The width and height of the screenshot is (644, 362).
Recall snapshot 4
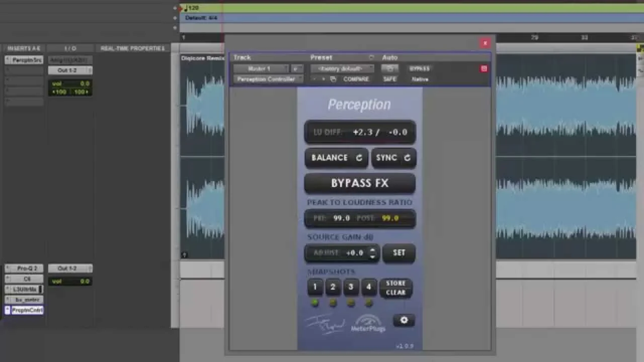click(x=368, y=287)
